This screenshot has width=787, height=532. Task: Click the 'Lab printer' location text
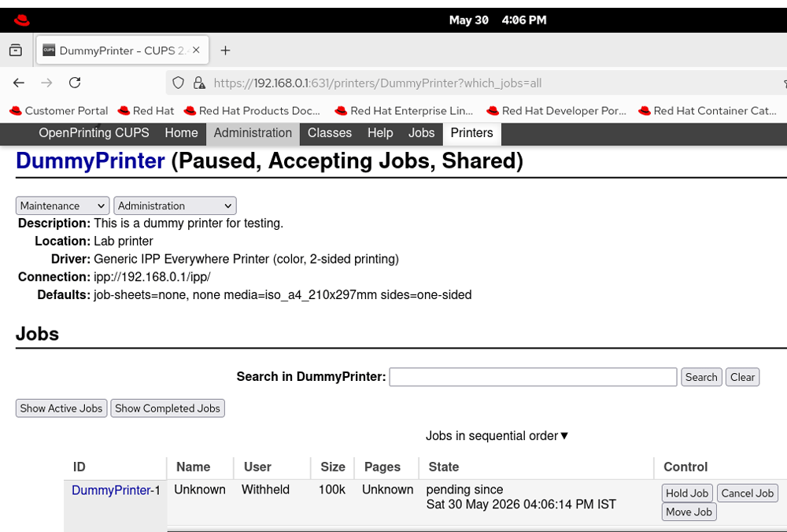click(124, 242)
